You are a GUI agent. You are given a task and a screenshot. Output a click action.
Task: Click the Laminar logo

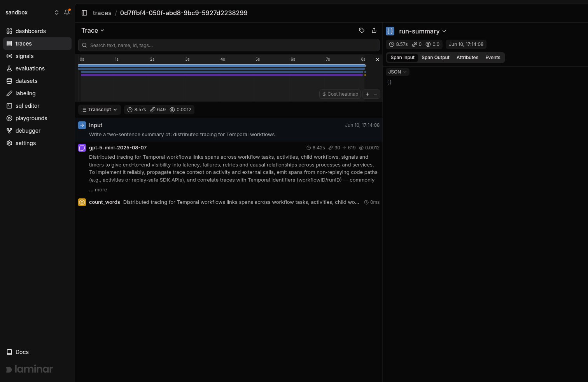coord(30,369)
